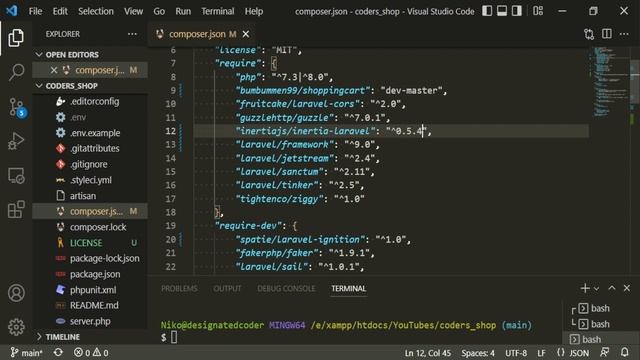Open changes compare icon in editor toolbar
Screen dimensions: 640x360
point(589,34)
